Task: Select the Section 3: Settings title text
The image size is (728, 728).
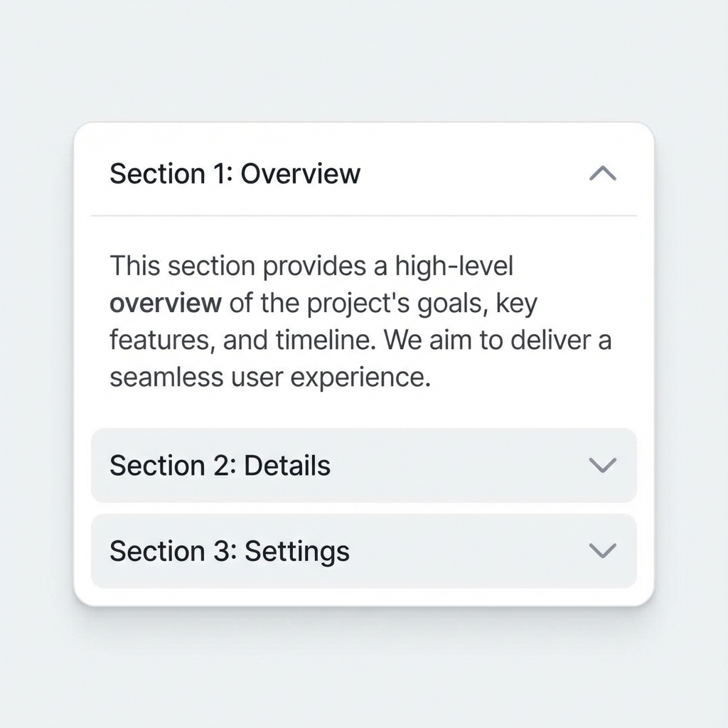Action: (x=229, y=551)
